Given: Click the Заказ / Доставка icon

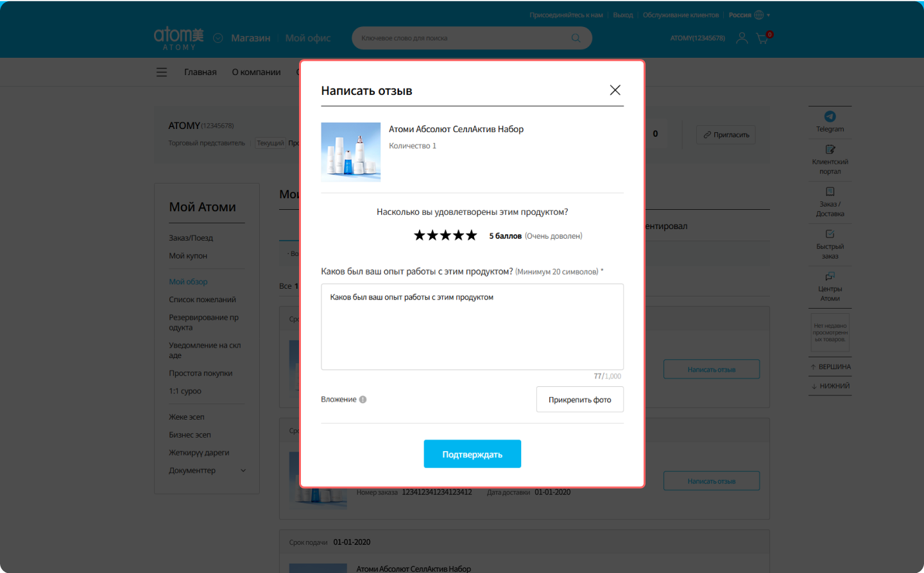Looking at the screenshot, I should [x=830, y=192].
